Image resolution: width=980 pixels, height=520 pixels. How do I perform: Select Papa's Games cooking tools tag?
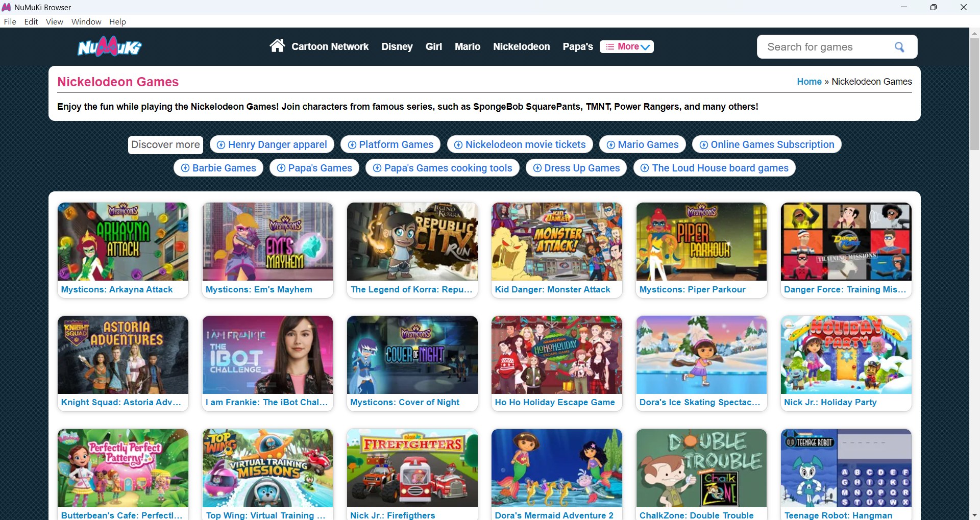(443, 168)
